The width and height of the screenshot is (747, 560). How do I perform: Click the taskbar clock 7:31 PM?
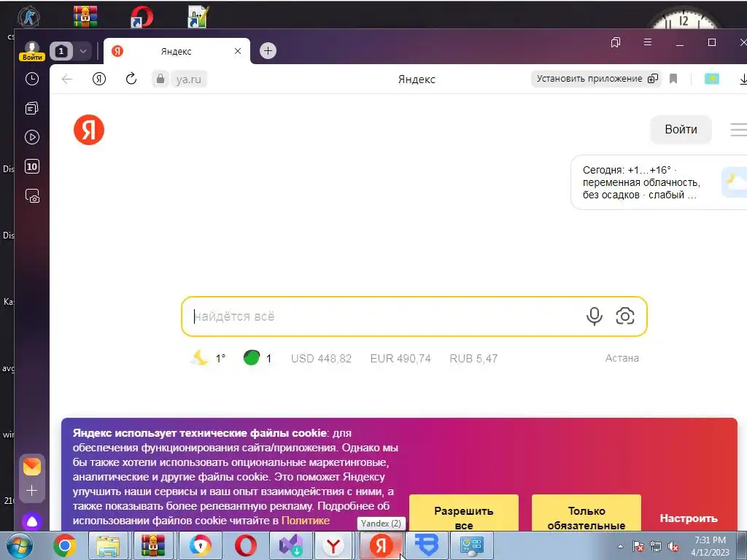coord(710,545)
